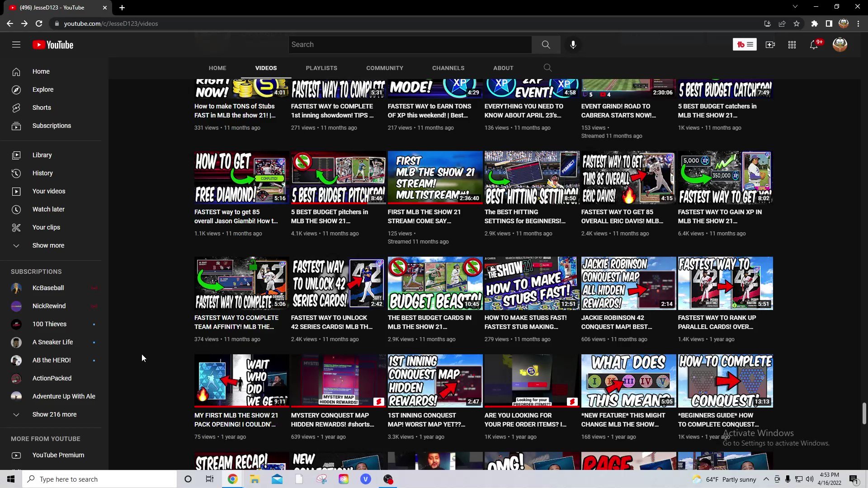Open the notifications bell
868x488 pixels.
coord(814,45)
